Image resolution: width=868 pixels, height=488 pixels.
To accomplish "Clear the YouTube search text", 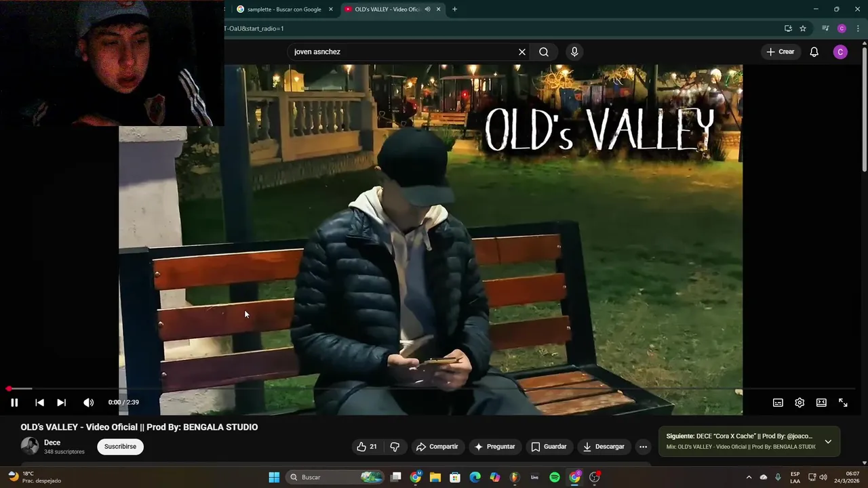I will [x=522, y=52].
